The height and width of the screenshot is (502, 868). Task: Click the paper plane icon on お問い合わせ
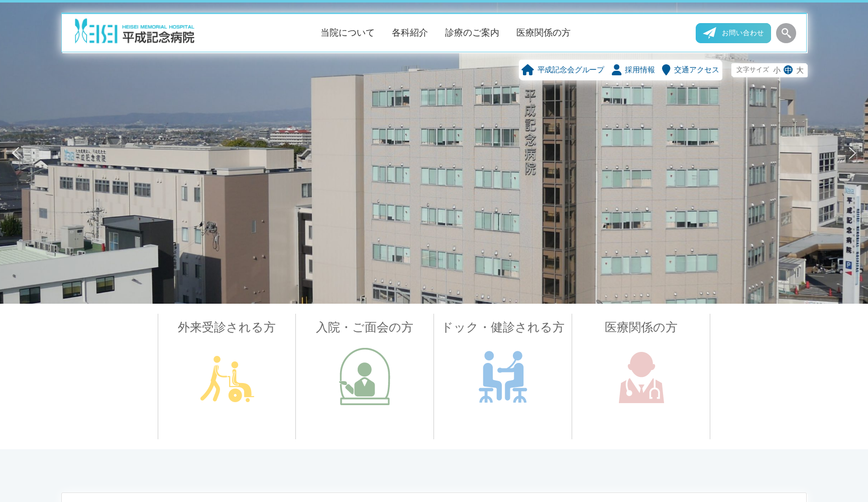tap(710, 32)
